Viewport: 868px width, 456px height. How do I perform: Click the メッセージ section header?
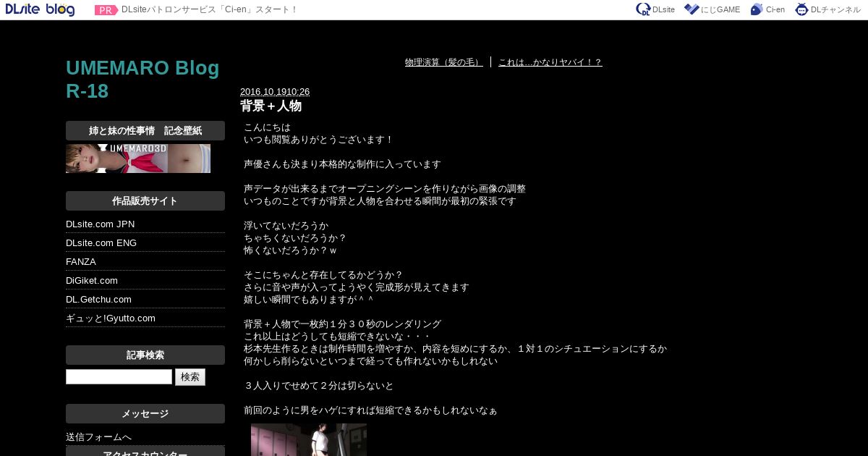(145, 414)
